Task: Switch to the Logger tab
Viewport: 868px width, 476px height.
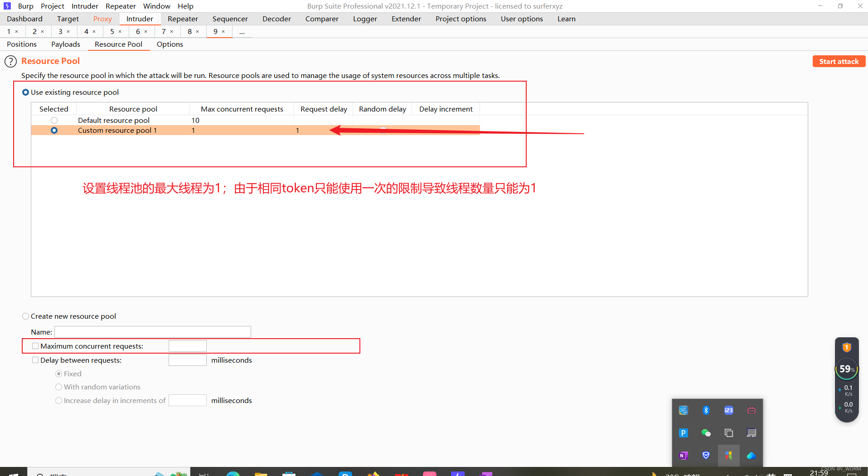Action: 365,19
